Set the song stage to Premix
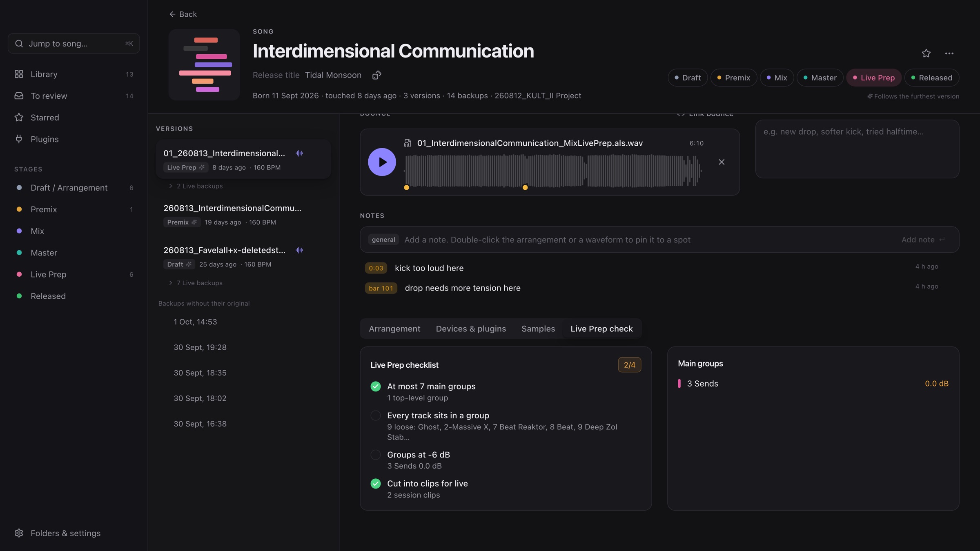The width and height of the screenshot is (980, 551). 734,78
